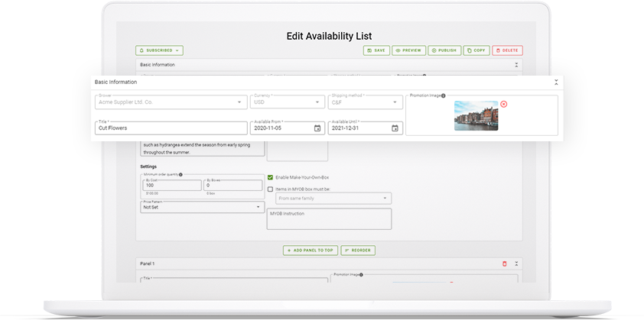Delete the availability list
The height and width of the screenshot is (320, 644).
click(507, 50)
